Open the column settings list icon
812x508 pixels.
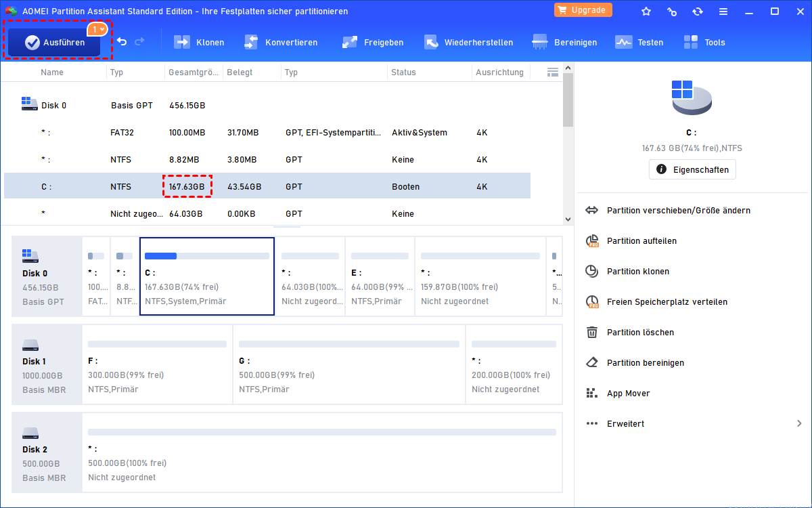click(x=552, y=72)
